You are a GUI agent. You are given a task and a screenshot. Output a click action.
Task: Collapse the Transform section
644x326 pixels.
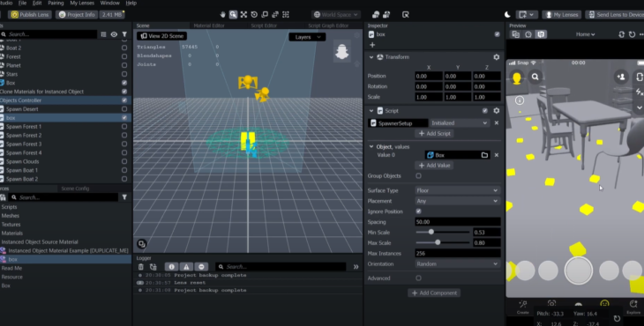371,57
